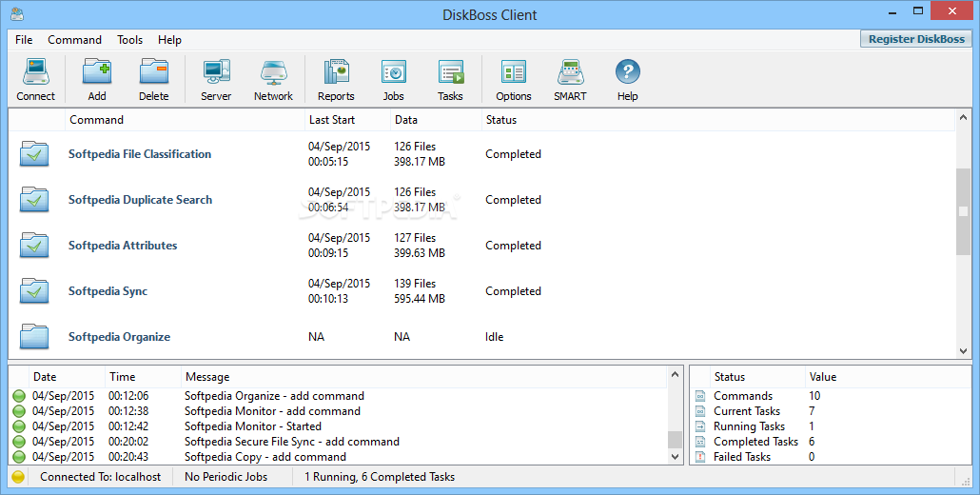980x495 pixels.
Task: Sort by Command column header
Action: [x=185, y=120]
